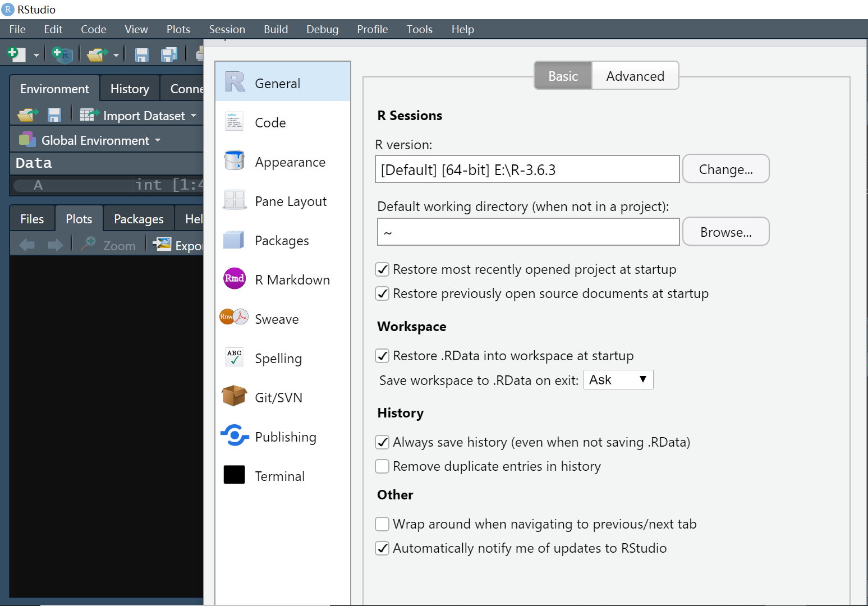The height and width of the screenshot is (606, 868).
Task: Open Save workspace on exit dropdown
Action: (x=618, y=380)
